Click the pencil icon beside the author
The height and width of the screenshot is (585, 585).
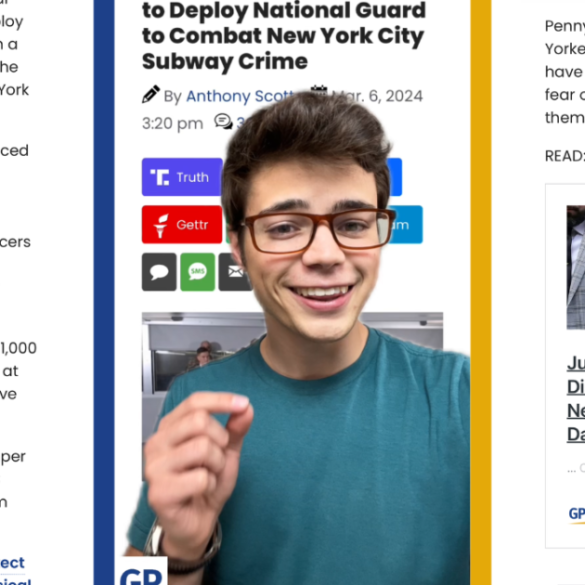151,94
